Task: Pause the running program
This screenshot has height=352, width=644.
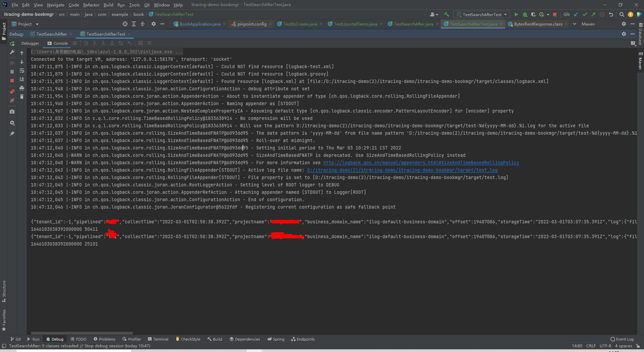Action: coord(12,72)
